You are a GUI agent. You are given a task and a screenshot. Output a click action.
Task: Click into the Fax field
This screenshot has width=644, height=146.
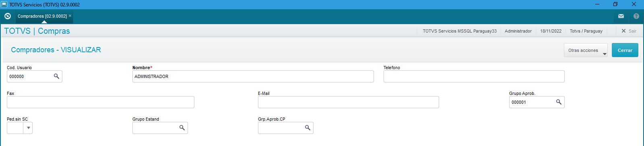(x=101, y=102)
